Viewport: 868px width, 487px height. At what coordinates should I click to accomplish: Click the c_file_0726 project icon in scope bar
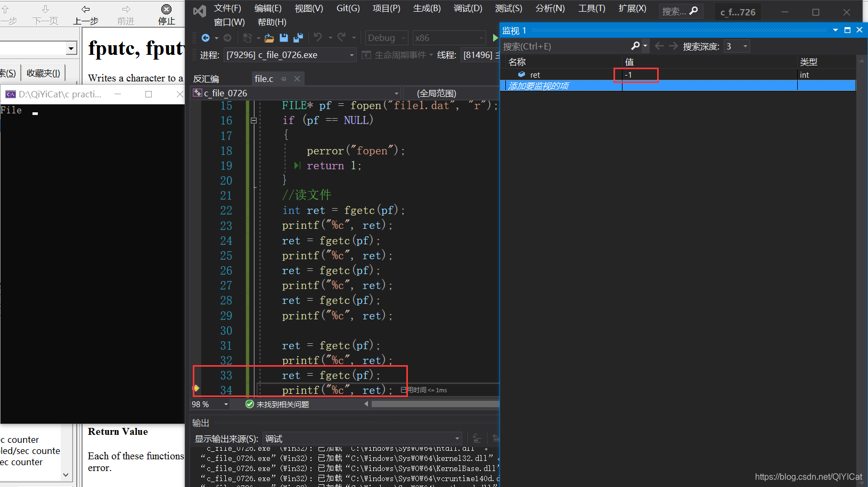[x=197, y=93]
